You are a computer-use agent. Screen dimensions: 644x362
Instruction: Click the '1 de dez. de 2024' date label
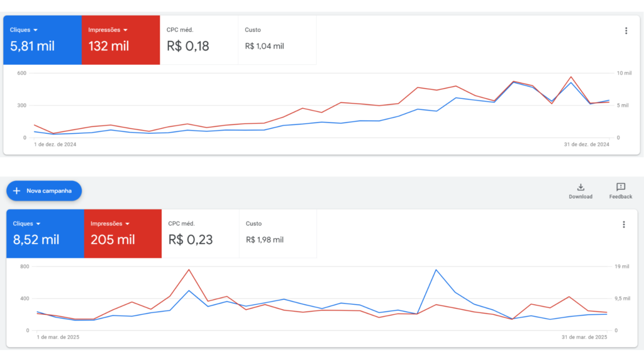55,144
